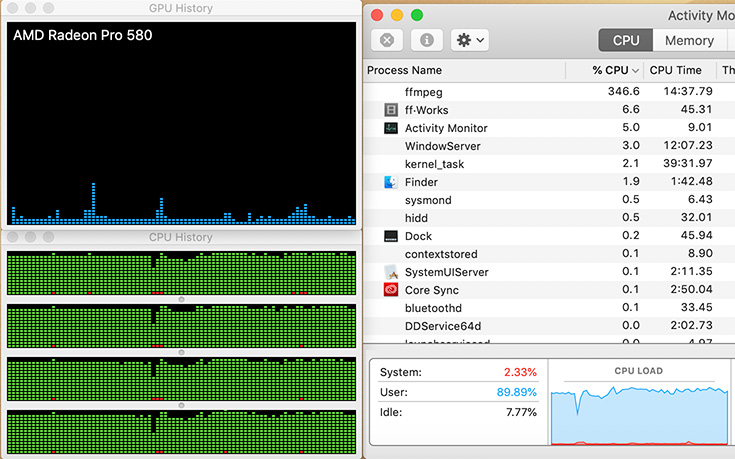This screenshot has width=735, height=459.
Task: Click the System: label in the CPU summary
Action: 401,372
